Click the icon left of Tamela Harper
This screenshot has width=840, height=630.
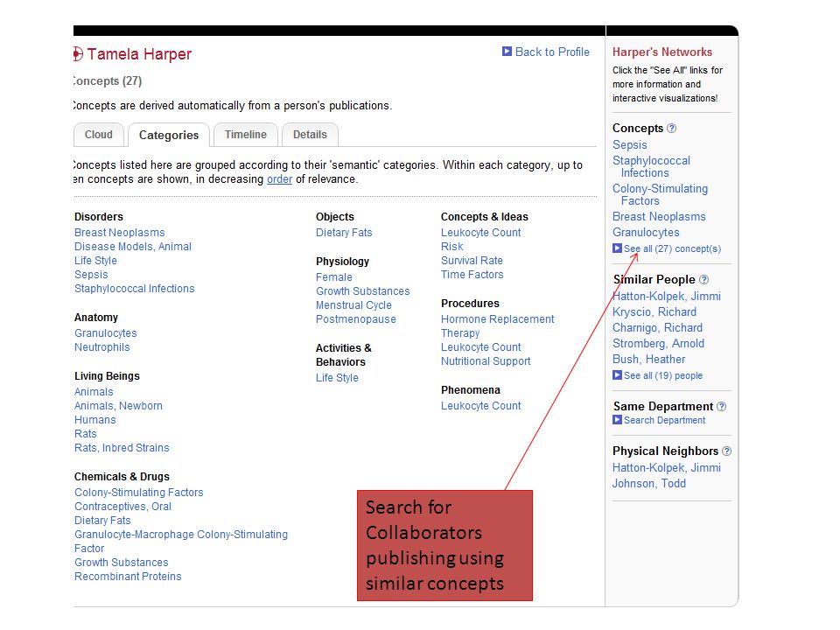tap(78, 54)
